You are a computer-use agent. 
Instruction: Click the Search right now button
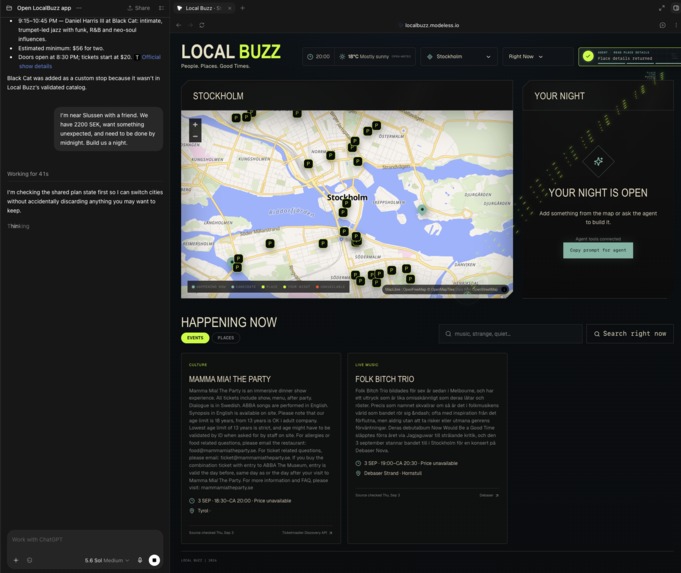[x=630, y=334]
